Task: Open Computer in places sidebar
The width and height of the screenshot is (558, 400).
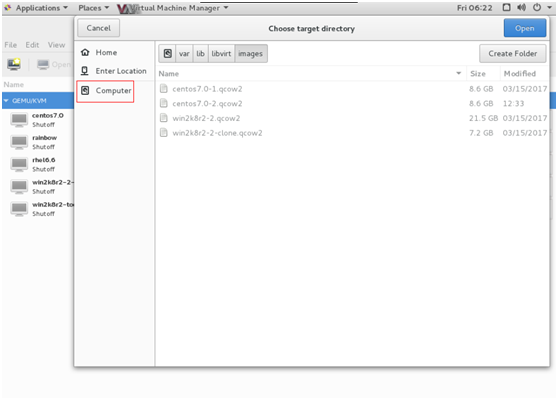Action: tap(105, 91)
